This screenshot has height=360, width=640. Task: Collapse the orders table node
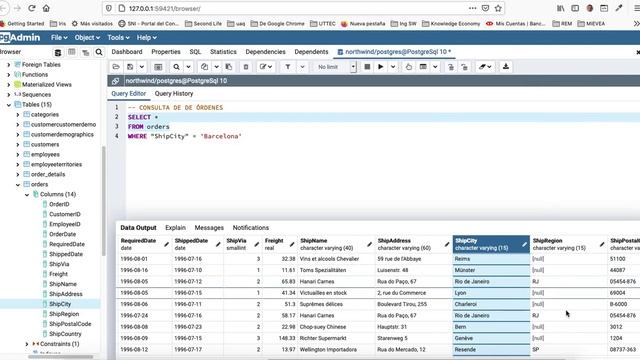[x=18, y=184]
